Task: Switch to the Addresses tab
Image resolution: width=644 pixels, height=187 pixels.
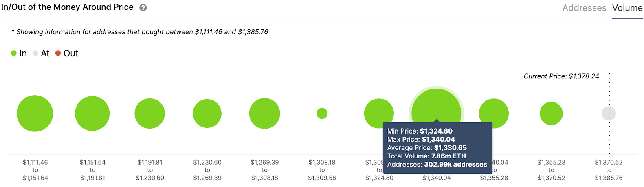Action: [x=584, y=8]
